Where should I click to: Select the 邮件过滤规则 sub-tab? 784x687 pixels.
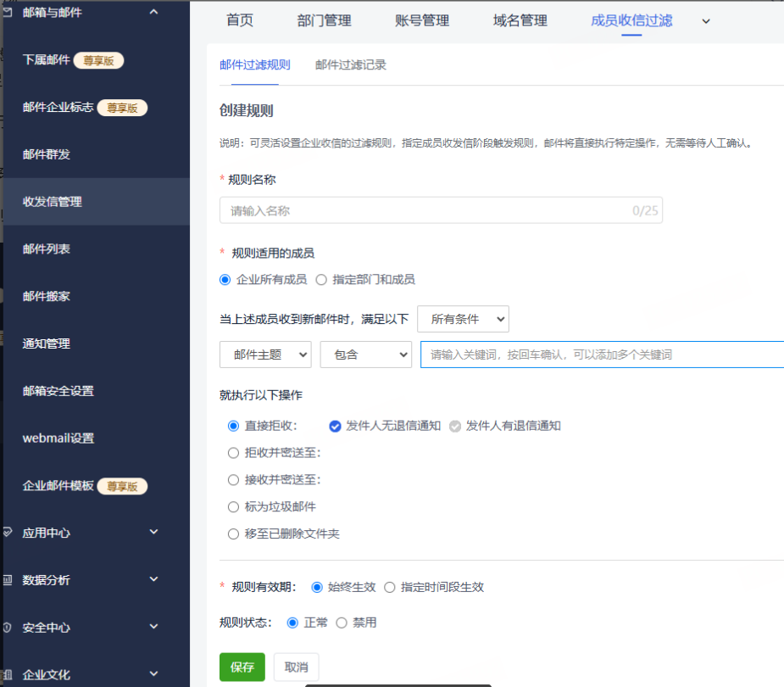(254, 64)
